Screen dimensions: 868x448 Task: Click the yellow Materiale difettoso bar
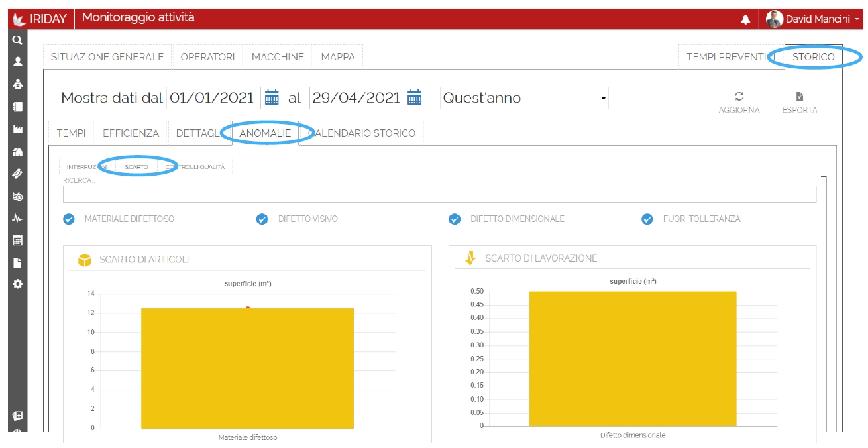coord(247,368)
